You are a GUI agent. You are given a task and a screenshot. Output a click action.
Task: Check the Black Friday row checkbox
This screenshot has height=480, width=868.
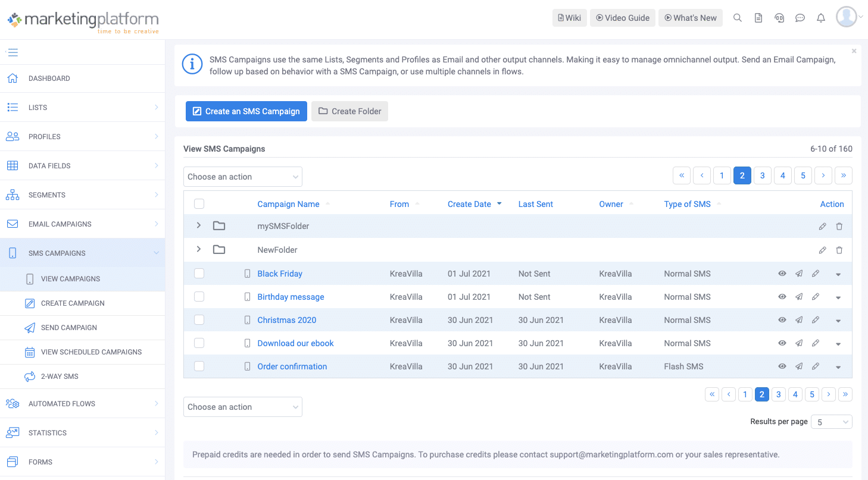[x=199, y=274]
